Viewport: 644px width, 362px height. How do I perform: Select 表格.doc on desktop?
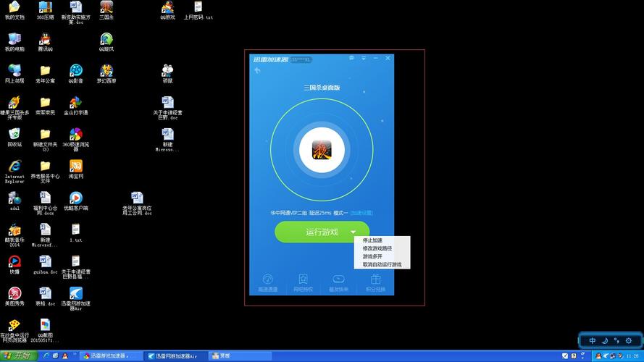(x=45, y=296)
